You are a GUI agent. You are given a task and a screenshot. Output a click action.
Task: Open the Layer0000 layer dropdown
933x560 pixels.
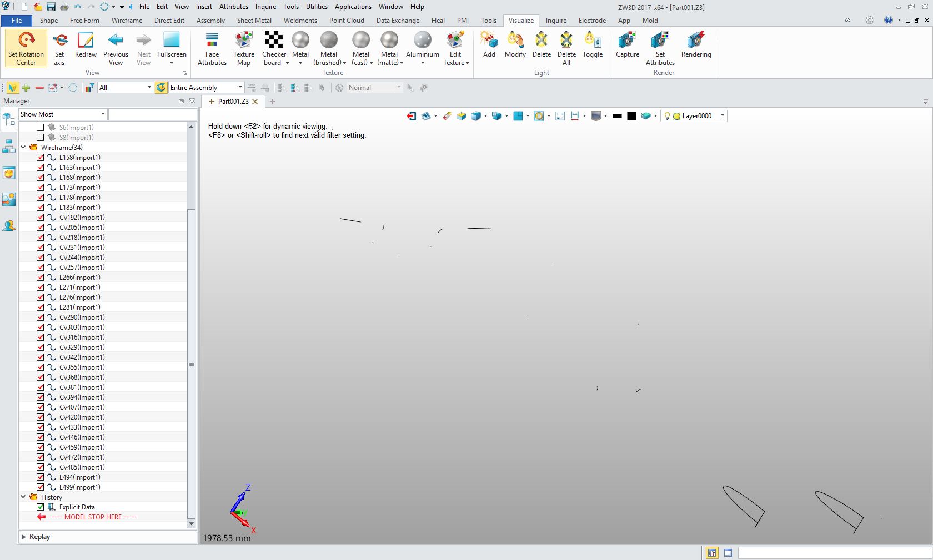723,116
